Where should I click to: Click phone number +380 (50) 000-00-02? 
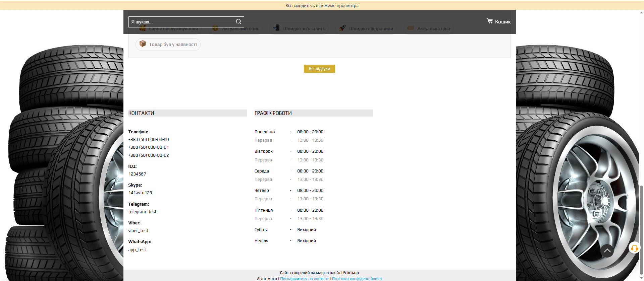(x=149, y=155)
